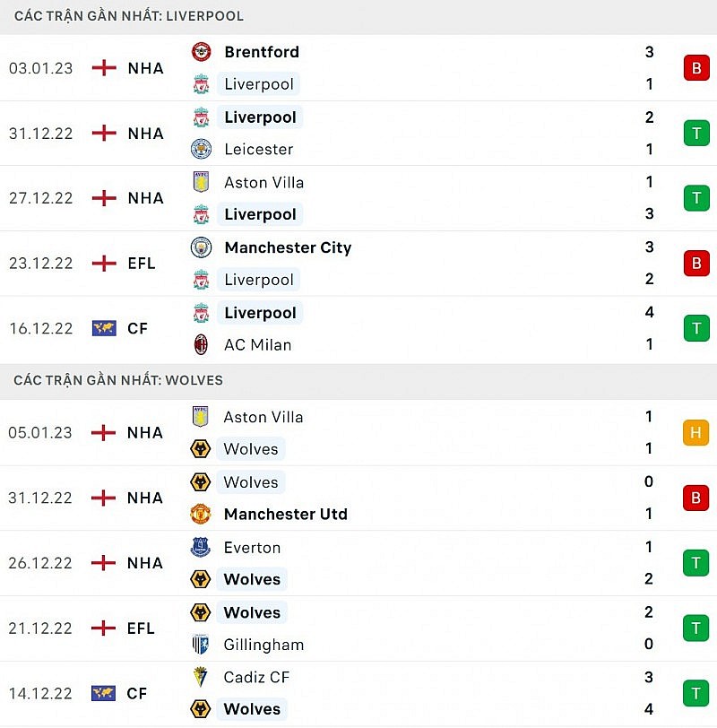Click the Manchester City club crest
The height and width of the screenshot is (728, 717).
coord(201,247)
